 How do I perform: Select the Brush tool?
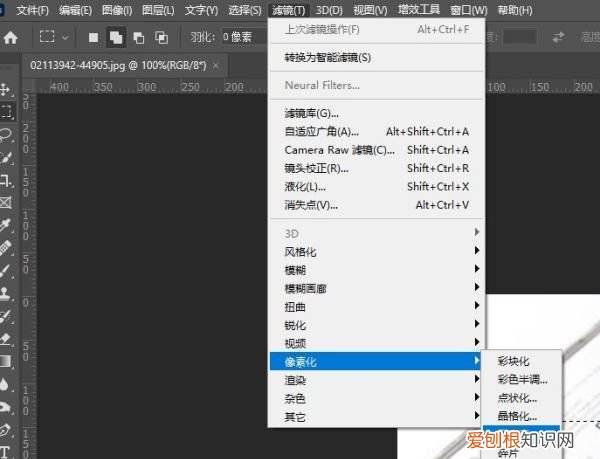[6, 271]
